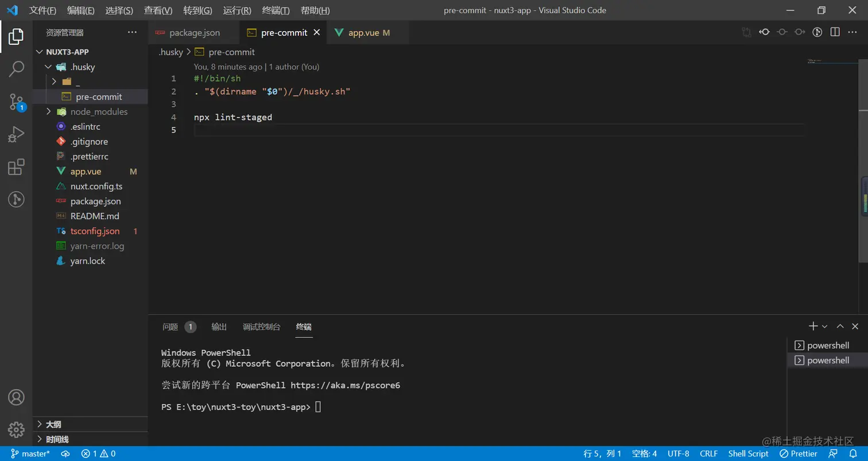Click the master branch status bar button
868x461 pixels.
tap(30, 454)
